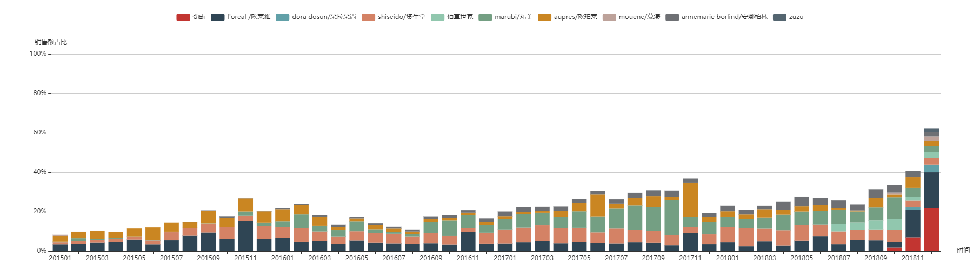Select the red 劲霸 segment in the 201811 bar
The height and width of the screenshot is (270, 980).
(913, 244)
